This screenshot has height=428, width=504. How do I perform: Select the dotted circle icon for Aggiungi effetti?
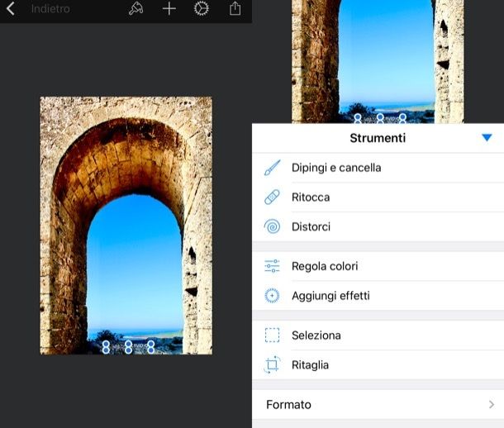(x=273, y=296)
